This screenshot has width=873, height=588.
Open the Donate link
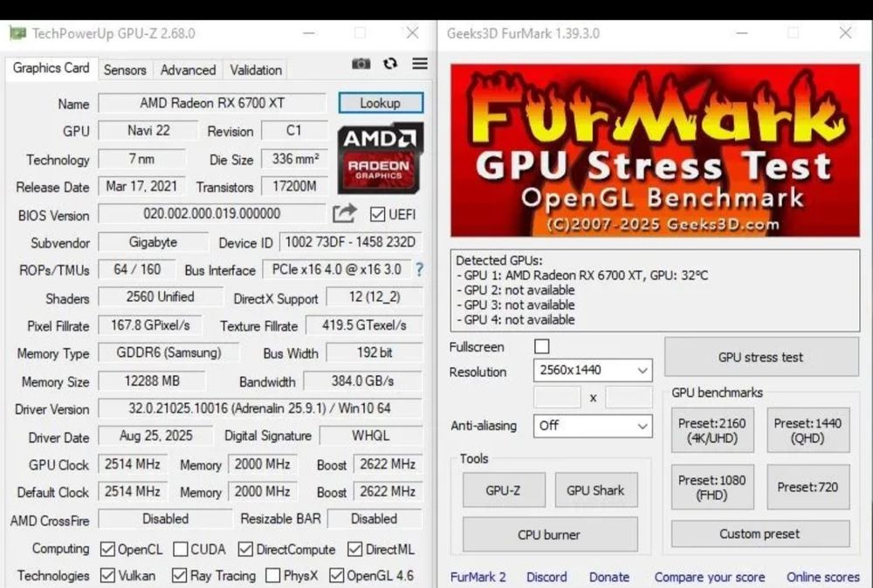[x=609, y=578]
